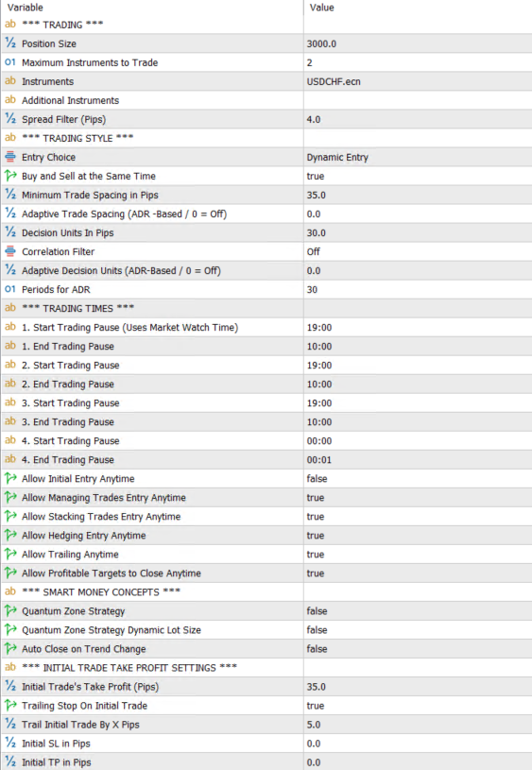Click the string icon next to Instruments
This screenshot has width=532, height=770.
pos(10,81)
